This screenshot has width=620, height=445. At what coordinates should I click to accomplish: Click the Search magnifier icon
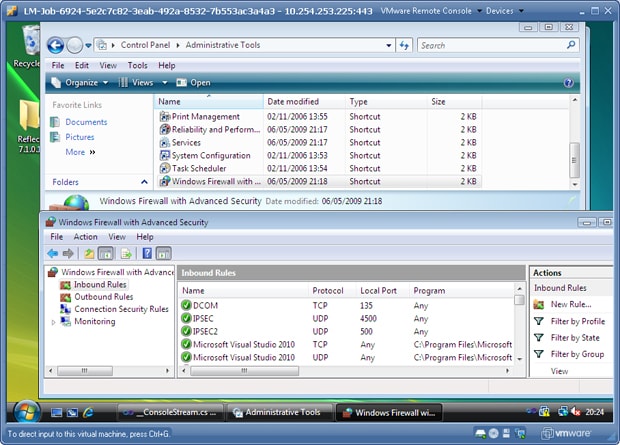571,45
